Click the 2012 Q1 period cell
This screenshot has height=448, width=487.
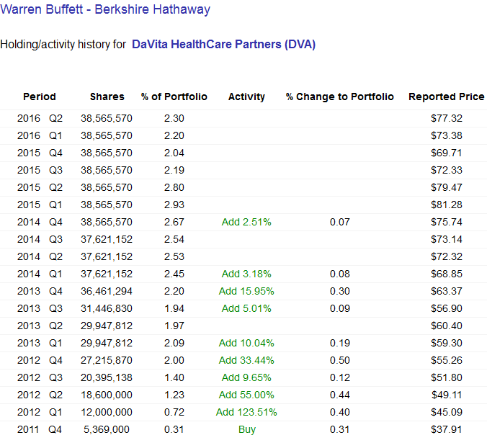[40, 412]
